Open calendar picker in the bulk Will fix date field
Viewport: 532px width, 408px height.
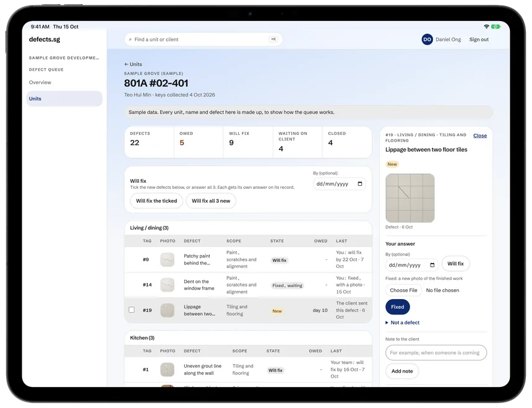(360, 184)
